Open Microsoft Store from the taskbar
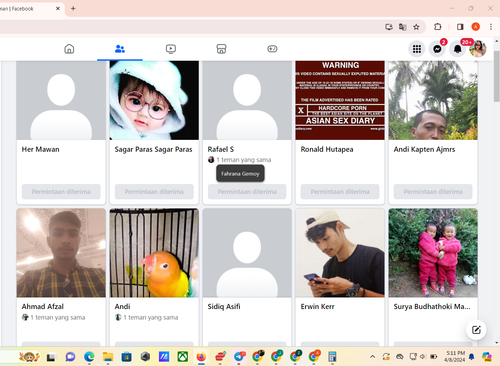 pyautogui.click(x=126, y=357)
